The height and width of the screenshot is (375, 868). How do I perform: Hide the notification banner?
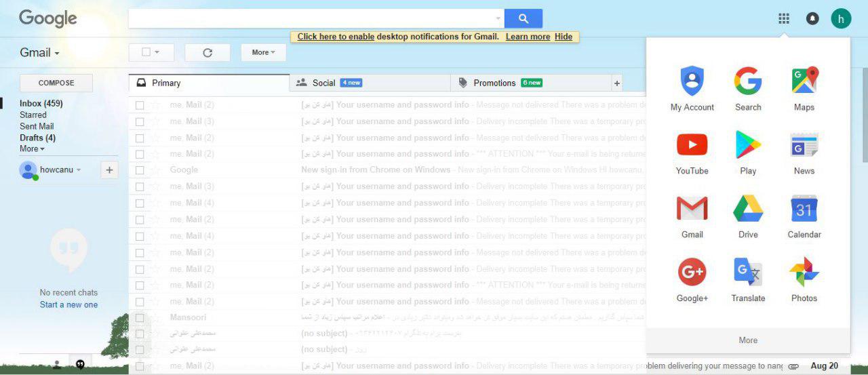coord(564,37)
